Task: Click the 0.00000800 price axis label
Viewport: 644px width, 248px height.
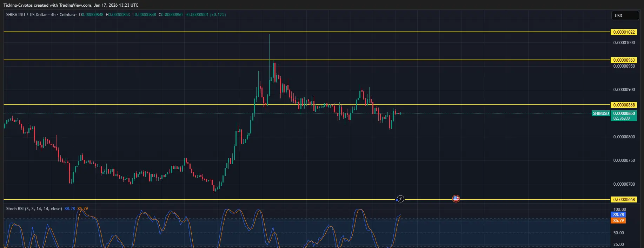Action: [x=624, y=137]
